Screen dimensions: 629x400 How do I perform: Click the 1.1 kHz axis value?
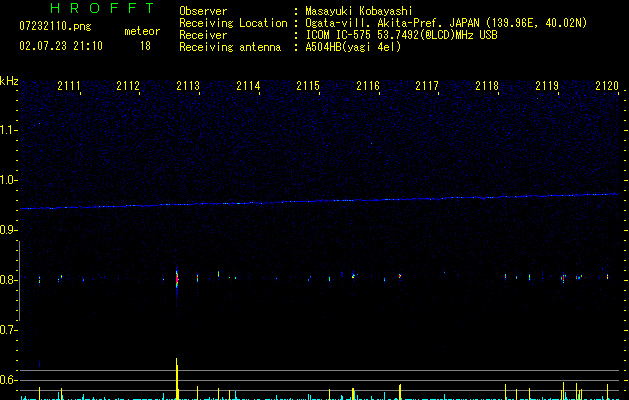pyautogui.click(x=8, y=130)
